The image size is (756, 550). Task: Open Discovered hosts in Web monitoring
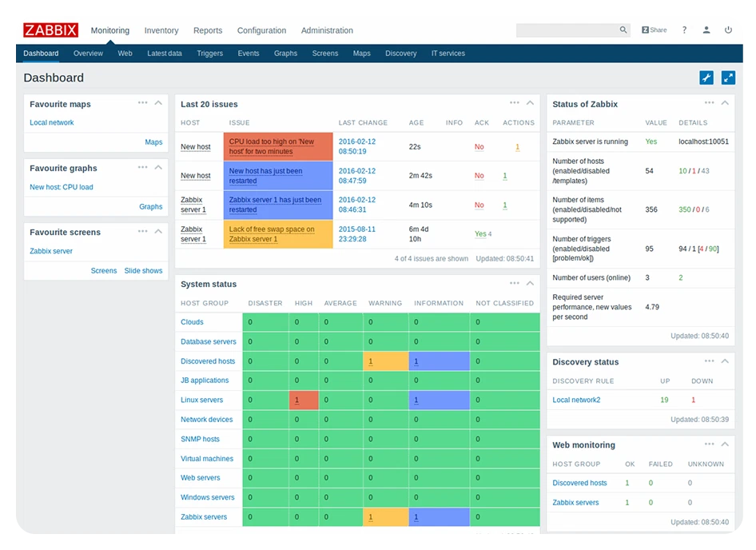tap(579, 483)
